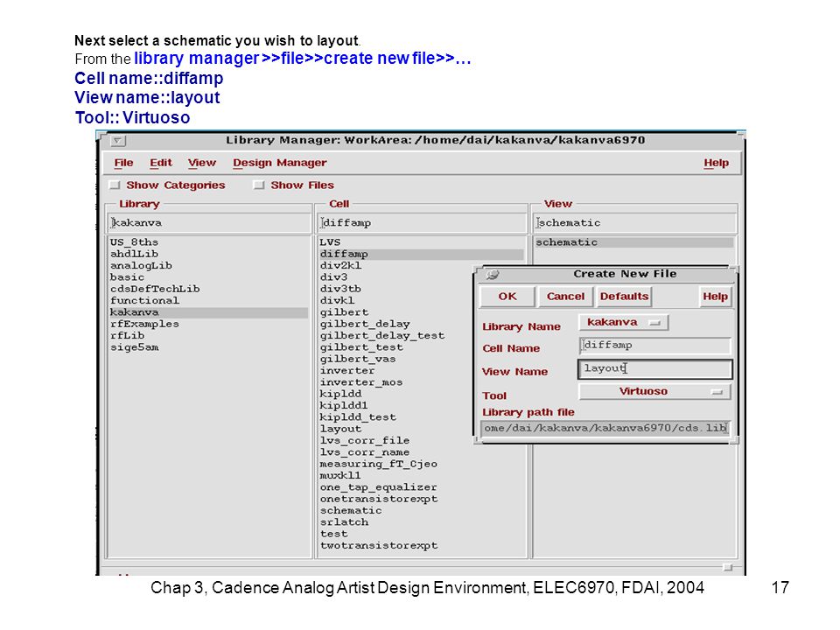Confirm with OK in Create New File
The width and height of the screenshot is (840, 630).
[x=507, y=297]
